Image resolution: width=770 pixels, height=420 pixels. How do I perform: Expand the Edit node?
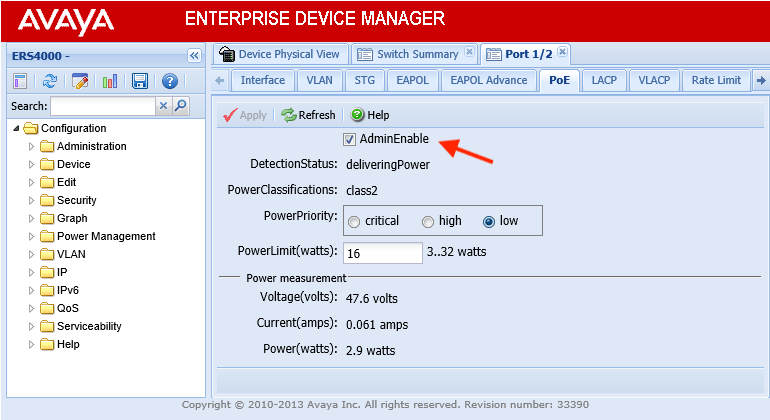[31, 182]
